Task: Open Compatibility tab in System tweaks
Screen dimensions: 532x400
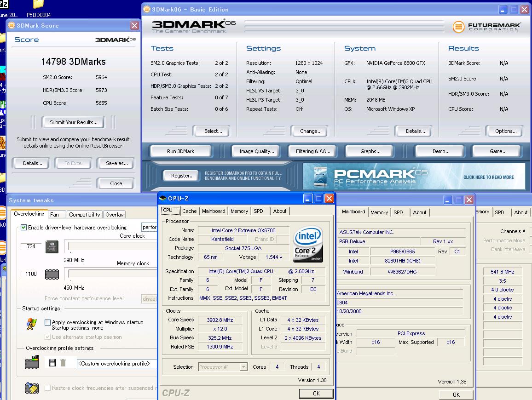Action: (x=85, y=215)
